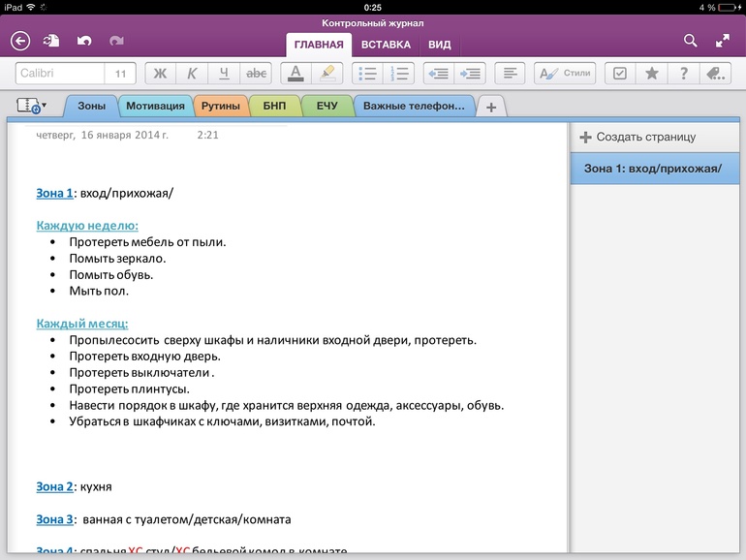Enter full screen mode with the arrows icon
Viewport: 746px width, 560px height.
[722, 41]
